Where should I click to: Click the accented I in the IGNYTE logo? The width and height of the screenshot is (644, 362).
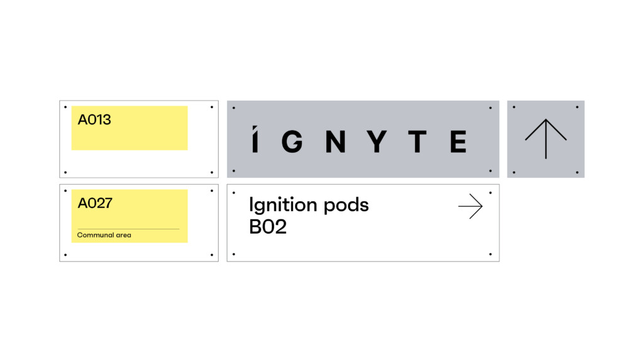(254, 140)
